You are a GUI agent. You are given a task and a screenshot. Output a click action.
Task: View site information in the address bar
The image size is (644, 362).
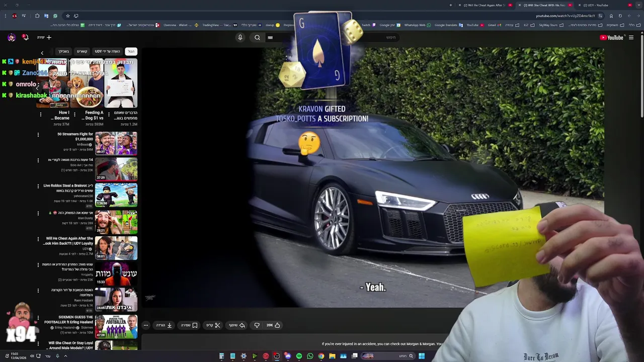coord(600,16)
